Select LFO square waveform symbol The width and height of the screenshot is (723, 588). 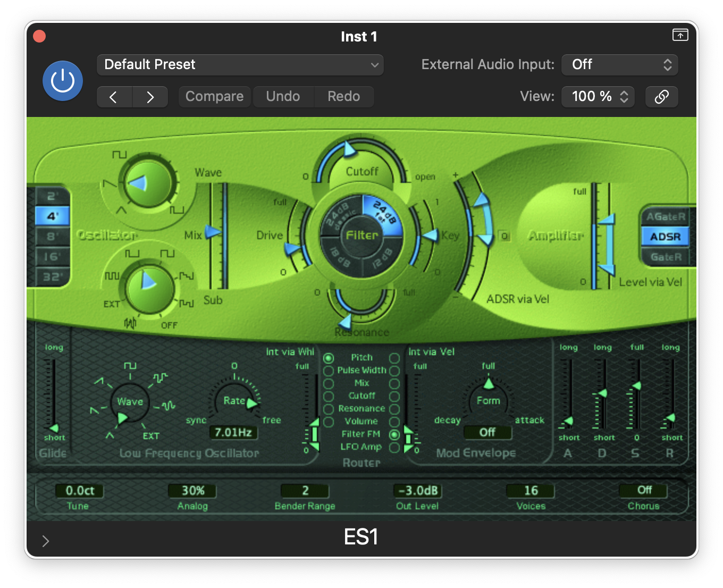pyautogui.click(x=130, y=366)
